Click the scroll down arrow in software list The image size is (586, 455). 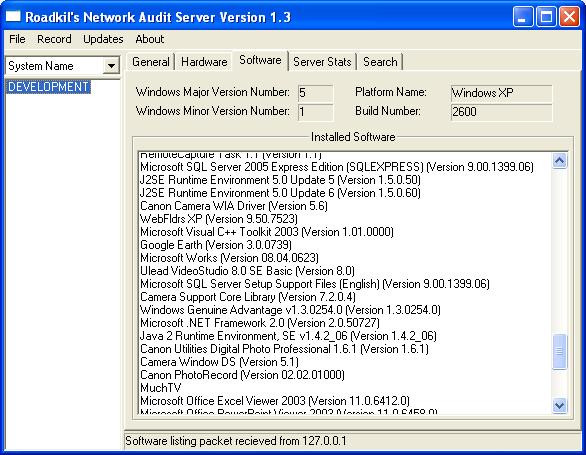[559, 405]
